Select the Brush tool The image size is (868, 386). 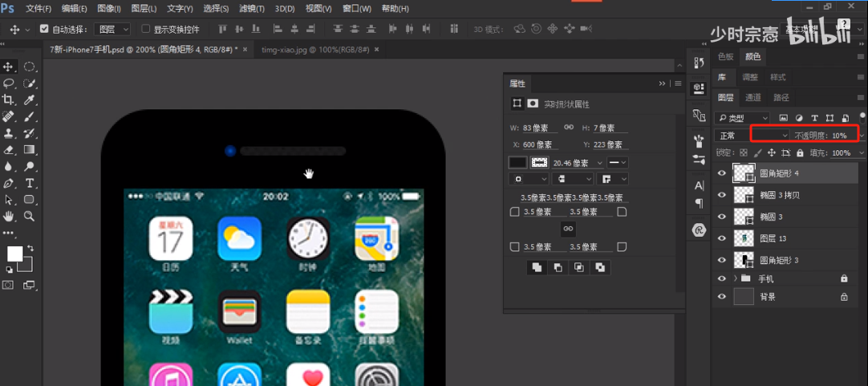point(30,116)
